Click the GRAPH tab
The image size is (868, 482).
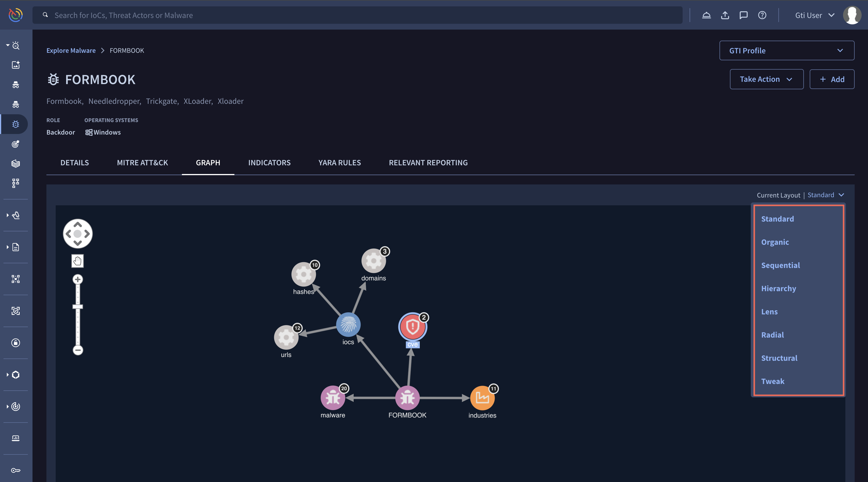(208, 163)
